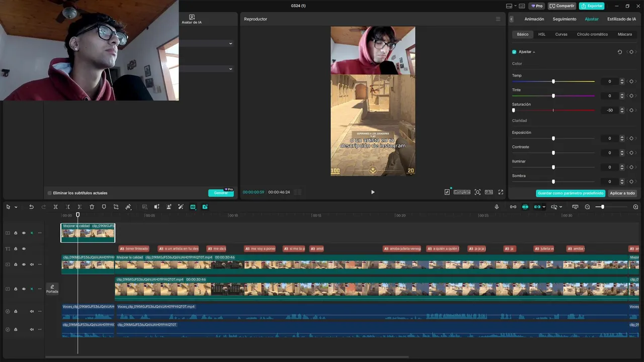This screenshot has width=644, height=362.
Task: Click the Aplicar a todo button
Action: click(622, 193)
